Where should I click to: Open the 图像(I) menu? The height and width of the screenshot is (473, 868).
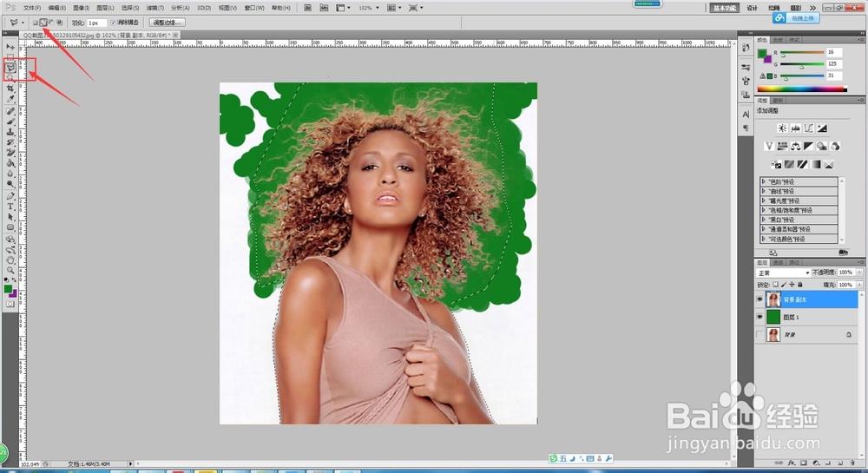click(81, 8)
